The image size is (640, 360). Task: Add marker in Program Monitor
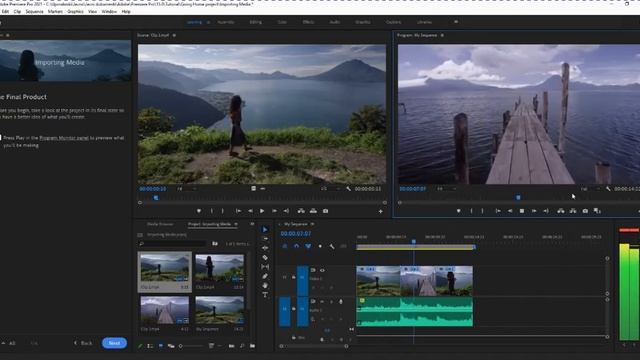click(458, 211)
